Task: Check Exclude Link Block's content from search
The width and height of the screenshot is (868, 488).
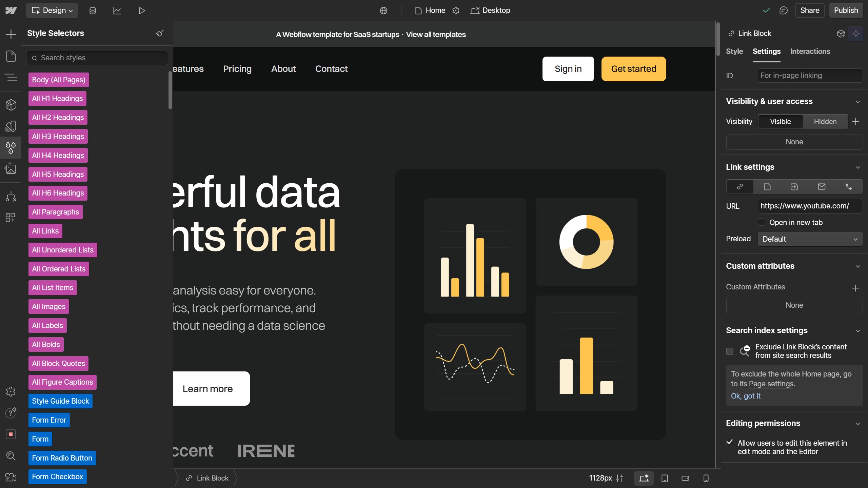Action: [730, 351]
